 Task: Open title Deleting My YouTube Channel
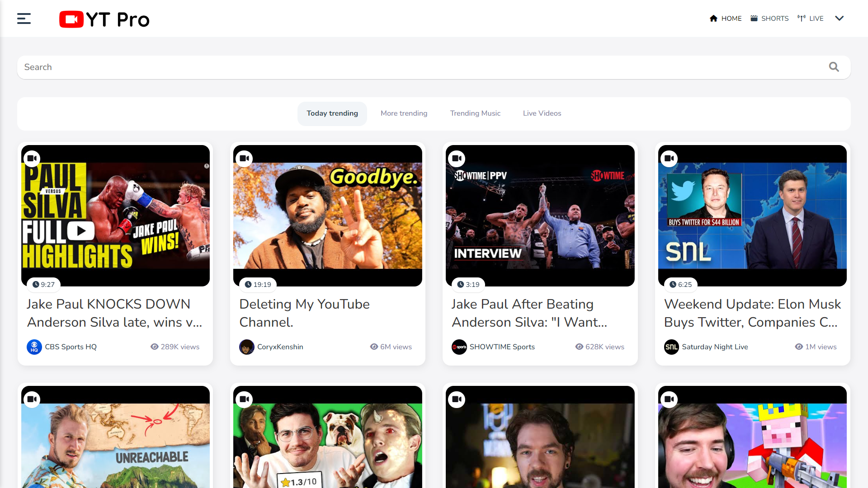point(305,313)
